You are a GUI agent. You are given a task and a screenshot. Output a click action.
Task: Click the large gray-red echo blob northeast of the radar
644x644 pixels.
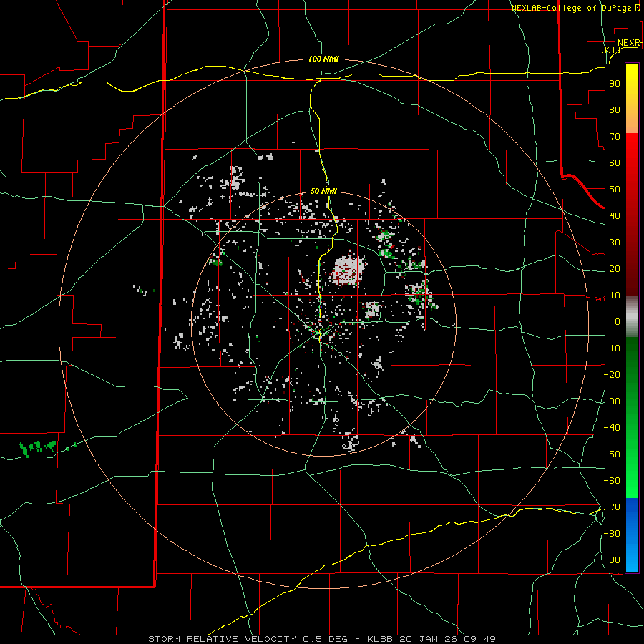(348, 270)
